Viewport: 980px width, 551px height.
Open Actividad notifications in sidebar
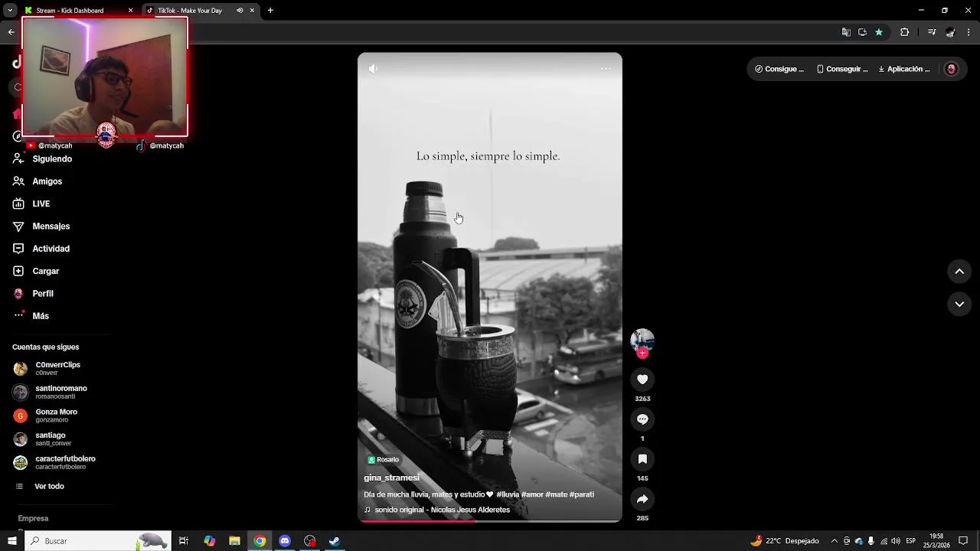point(51,249)
